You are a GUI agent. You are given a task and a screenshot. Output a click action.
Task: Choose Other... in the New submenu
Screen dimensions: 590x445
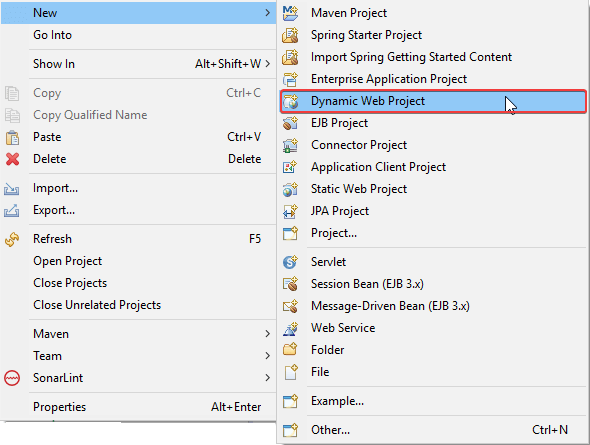click(433, 430)
